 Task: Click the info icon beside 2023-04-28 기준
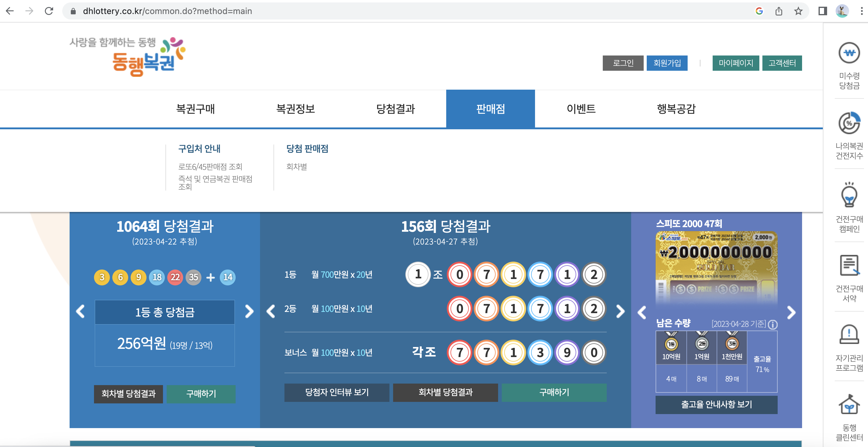(773, 324)
